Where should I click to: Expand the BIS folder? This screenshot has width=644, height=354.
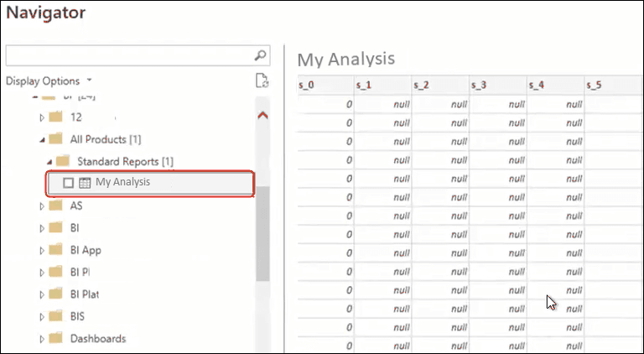42,317
